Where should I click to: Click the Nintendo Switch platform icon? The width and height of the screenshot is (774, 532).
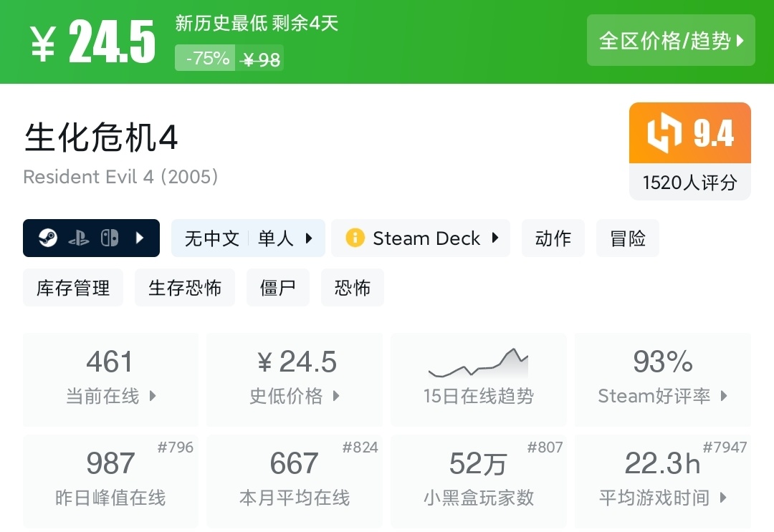(x=110, y=238)
